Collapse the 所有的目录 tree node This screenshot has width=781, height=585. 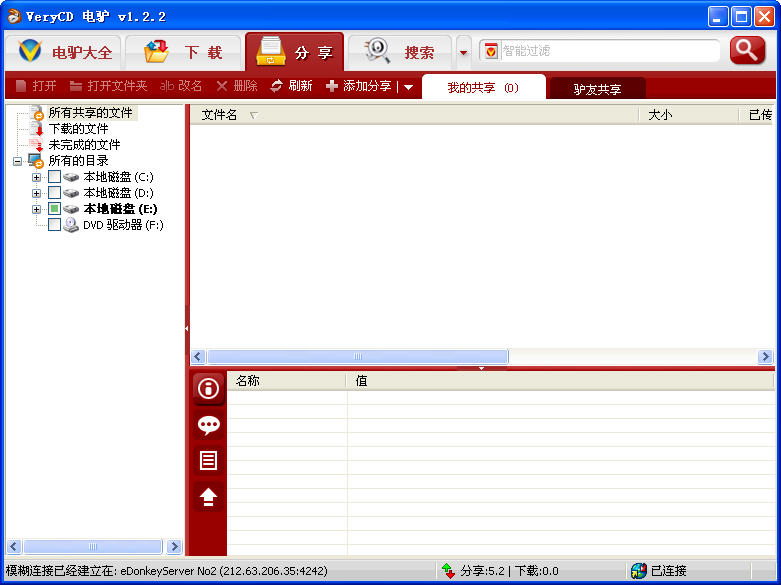[17, 161]
